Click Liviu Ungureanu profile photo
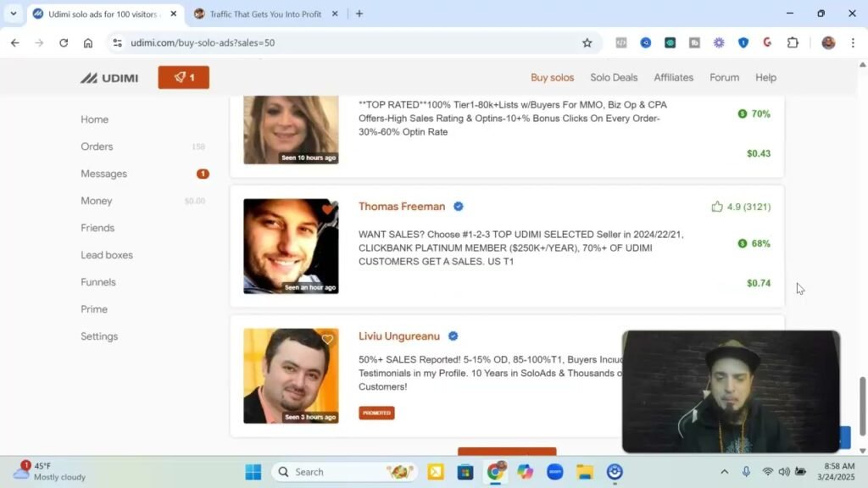The image size is (868, 488). point(292,376)
